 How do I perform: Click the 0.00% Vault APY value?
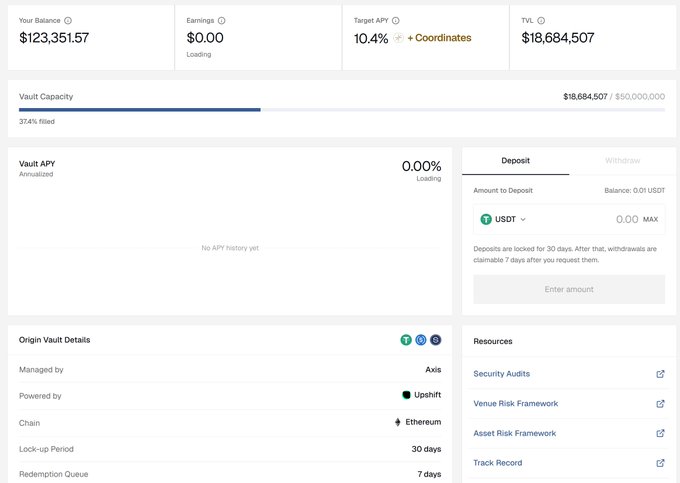tap(422, 166)
